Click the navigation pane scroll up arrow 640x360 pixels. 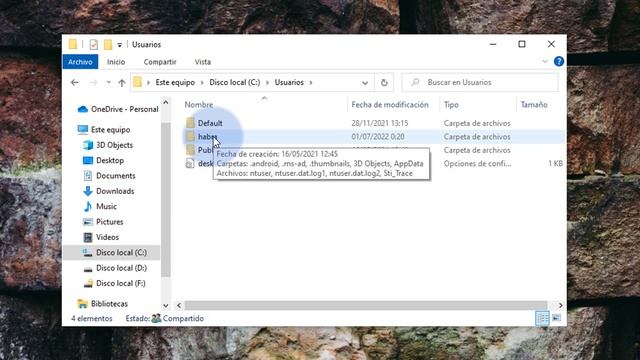click(x=166, y=102)
